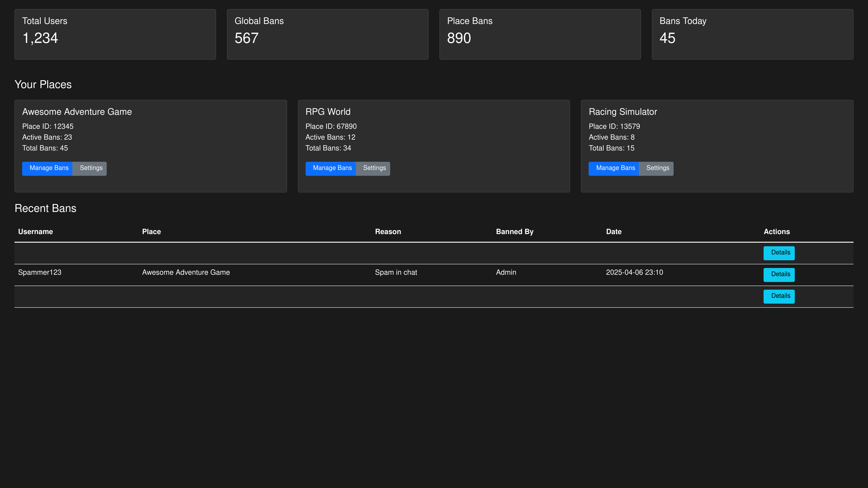The width and height of the screenshot is (868, 488).
Task: Open Settings for Awesome Adventure Game
Action: [90, 168]
